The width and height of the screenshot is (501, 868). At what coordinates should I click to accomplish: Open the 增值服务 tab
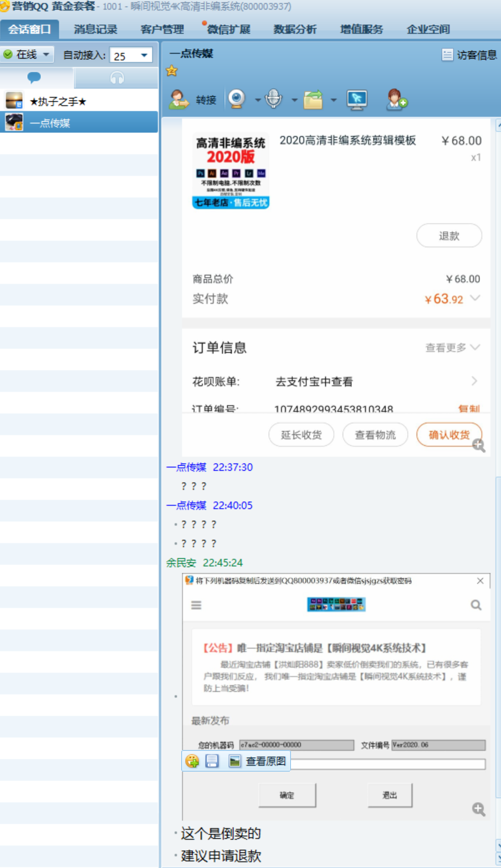click(x=361, y=29)
